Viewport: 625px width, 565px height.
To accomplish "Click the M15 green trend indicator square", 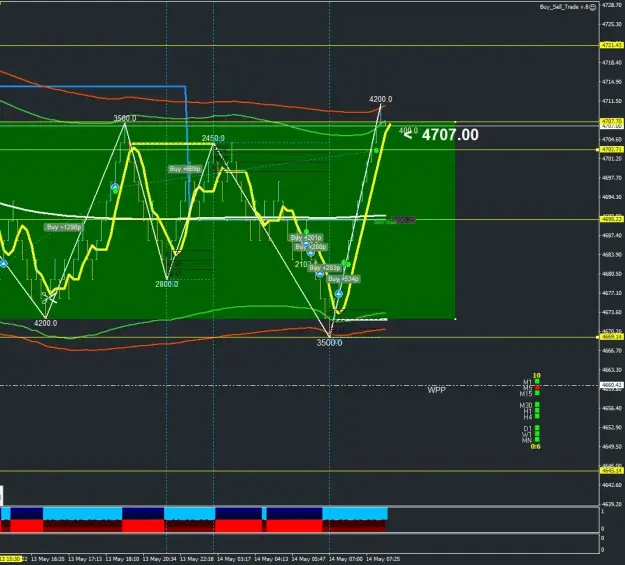I will pos(537,393).
